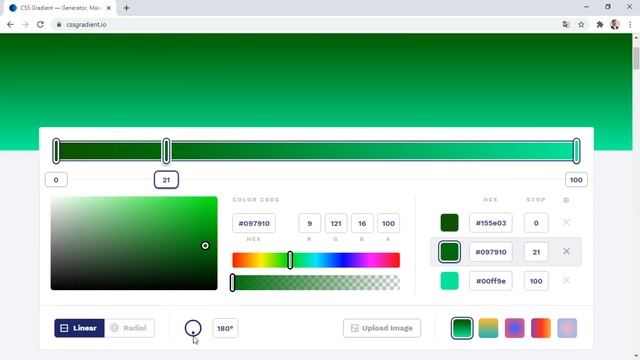Select the #00ff9e mint swatch
Screen dimensions: 640x360
tap(449, 281)
